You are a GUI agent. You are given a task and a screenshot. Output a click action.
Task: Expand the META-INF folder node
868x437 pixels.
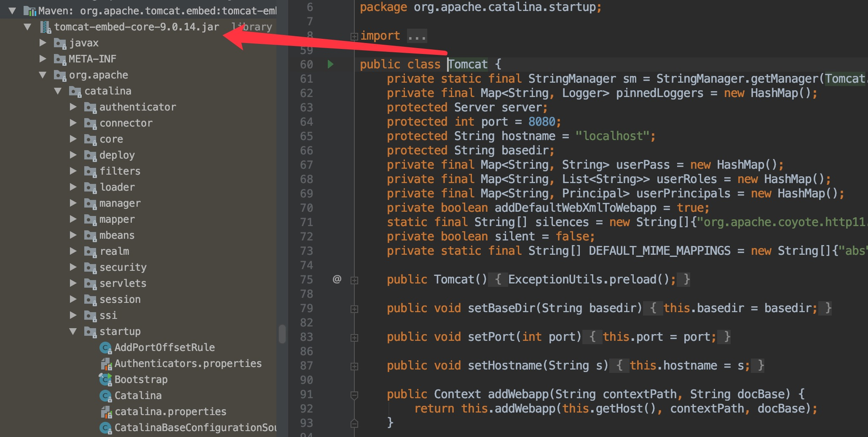tap(43, 59)
